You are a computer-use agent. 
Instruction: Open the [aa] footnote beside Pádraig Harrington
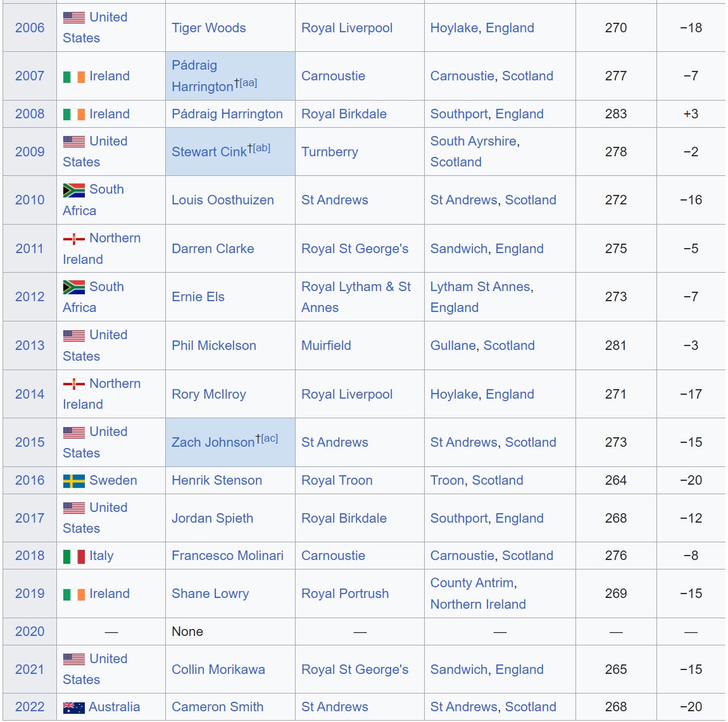(x=248, y=83)
